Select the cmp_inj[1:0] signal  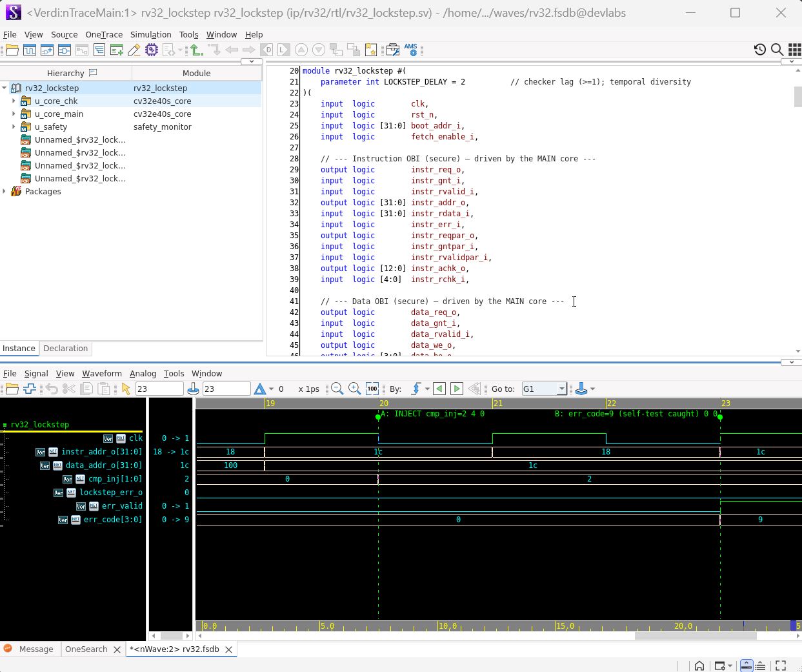point(115,478)
